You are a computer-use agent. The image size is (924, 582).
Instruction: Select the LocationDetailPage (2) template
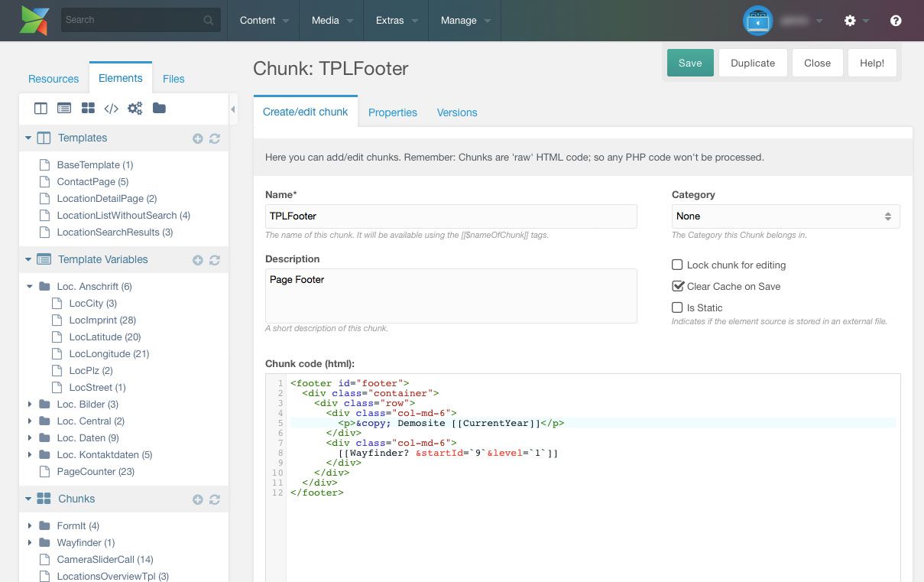[x=107, y=199]
